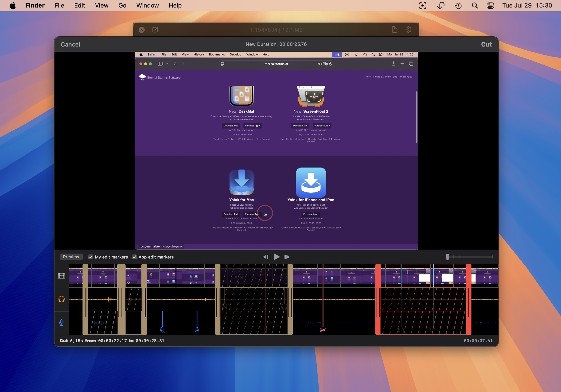Disable App edit markers checkbox
The image size is (561, 392).
click(x=134, y=257)
